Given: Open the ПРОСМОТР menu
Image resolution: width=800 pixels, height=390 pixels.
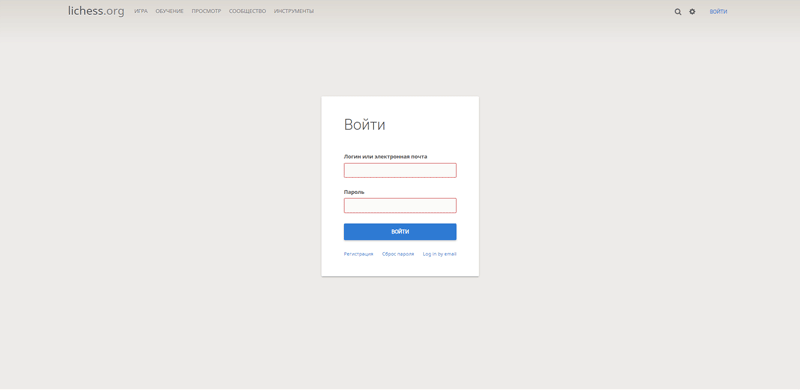Looking at the screenshot, I should (x=206, y=11).
